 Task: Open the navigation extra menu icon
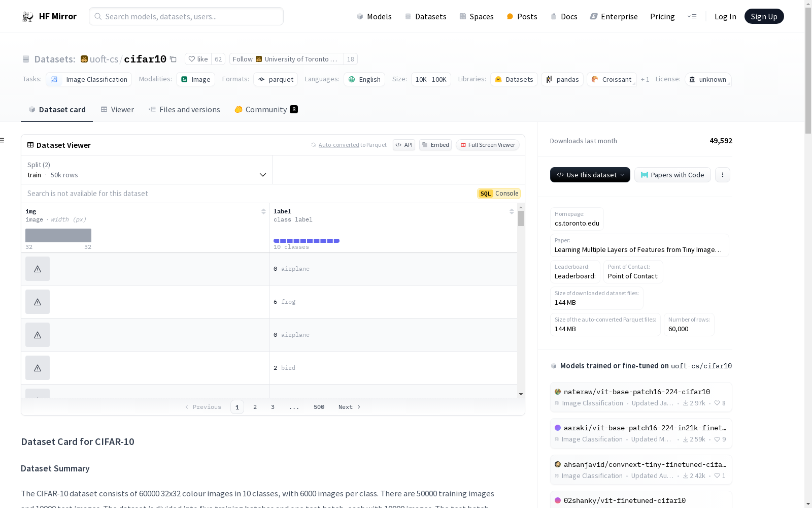tap(692, 17)
